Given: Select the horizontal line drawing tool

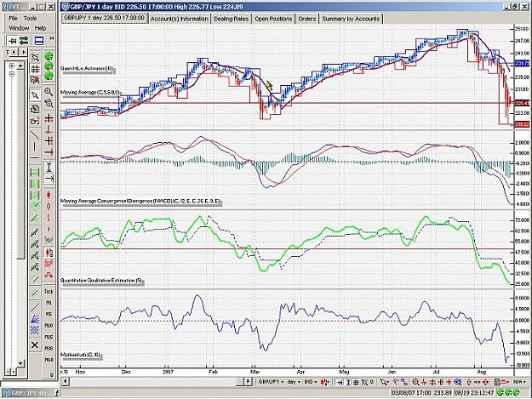Looking at the screenshot, I should (x=35, y=158).
